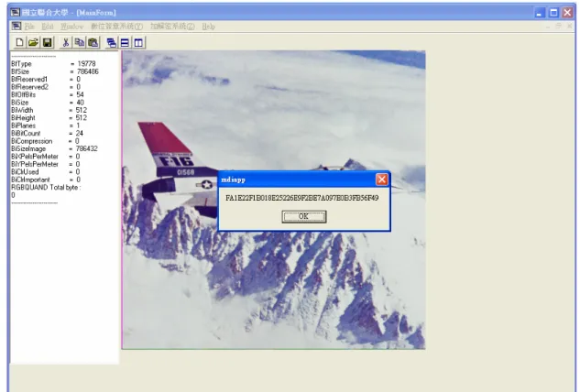Open a file with the folder icon

pos(33,42)
